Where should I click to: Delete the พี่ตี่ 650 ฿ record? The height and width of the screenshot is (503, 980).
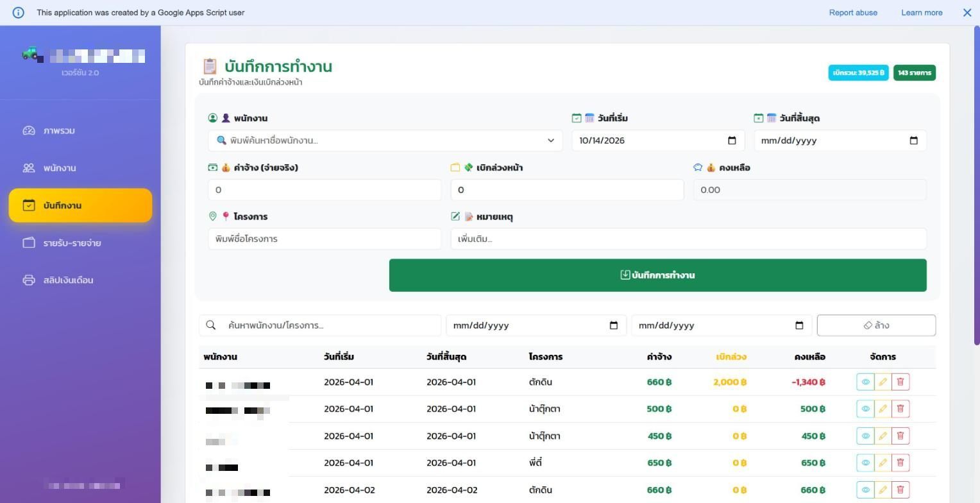tap(900, 463)
